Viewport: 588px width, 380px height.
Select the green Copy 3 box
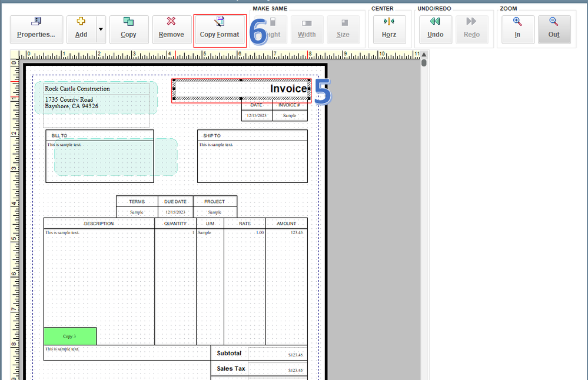coord(70,336)
